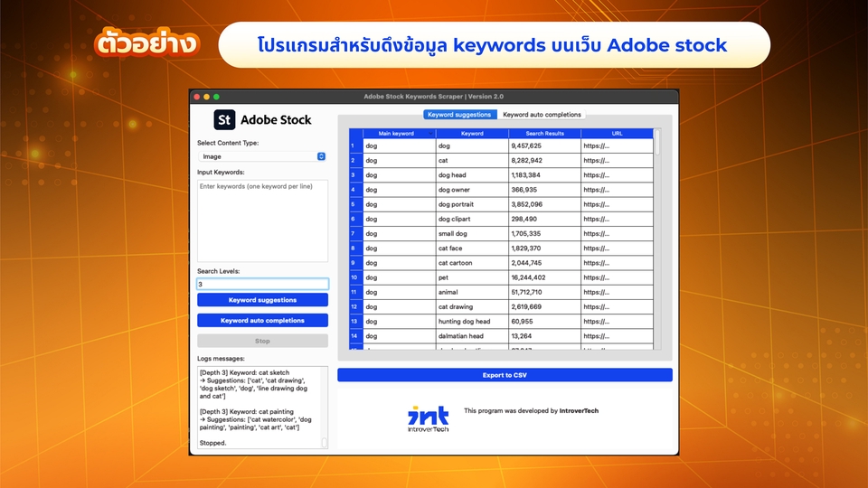This screenshot has width=868, height=488.
Task: Click the 51,712,710 search results cell
Action: click(544, 292)
